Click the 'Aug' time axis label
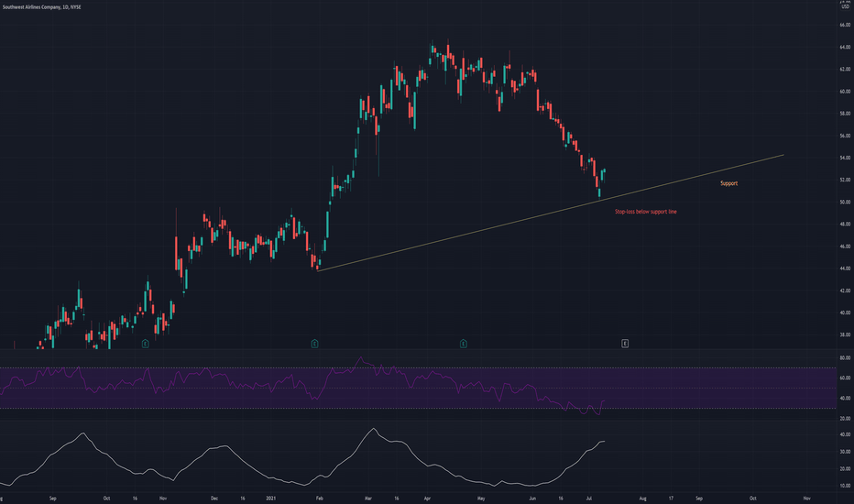 tap(642, 498)
